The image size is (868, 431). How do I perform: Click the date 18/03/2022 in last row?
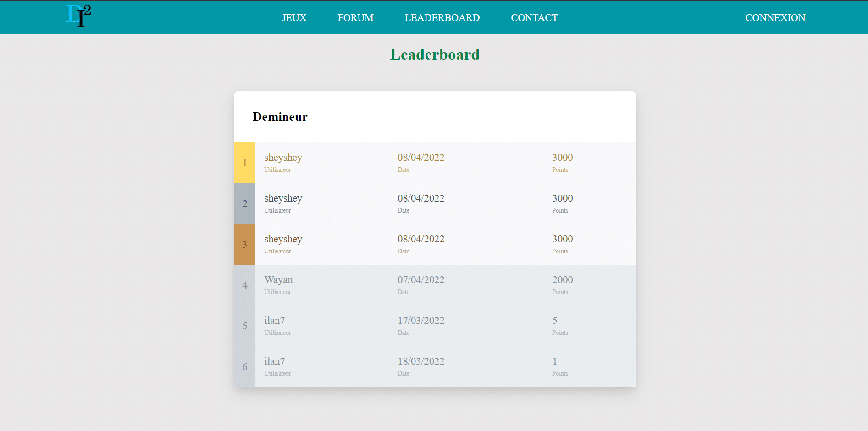click(421, 361)
